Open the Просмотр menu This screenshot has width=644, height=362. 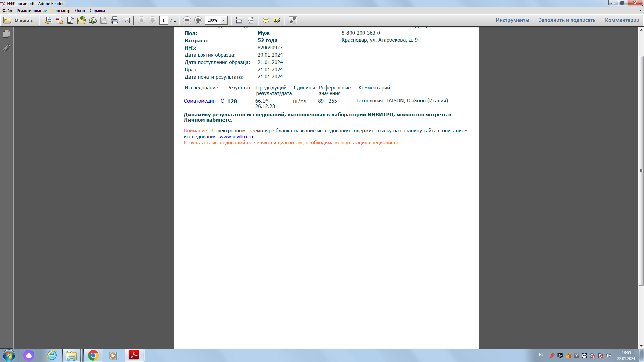tap(61, 11)
